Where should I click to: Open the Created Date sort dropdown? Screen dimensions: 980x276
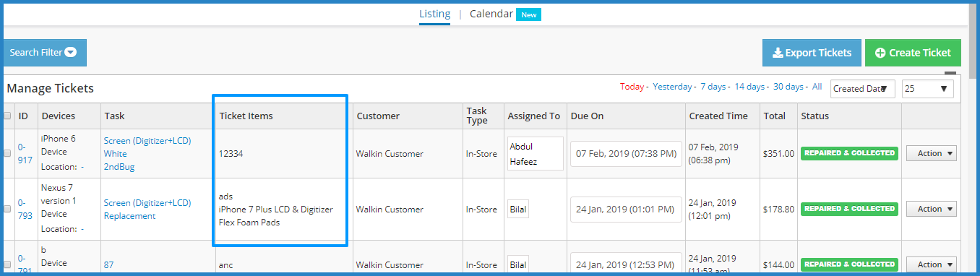(x=863, y=89)
